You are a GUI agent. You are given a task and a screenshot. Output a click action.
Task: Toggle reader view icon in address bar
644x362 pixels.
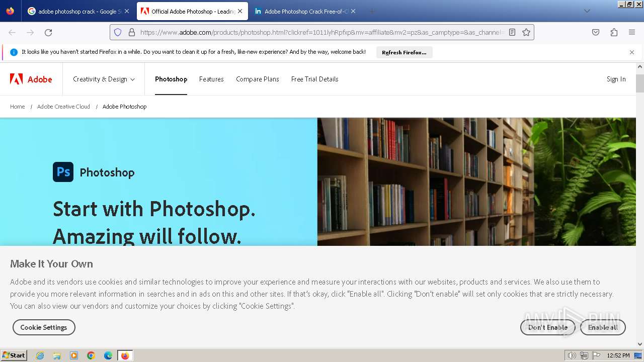pos(512,32)
